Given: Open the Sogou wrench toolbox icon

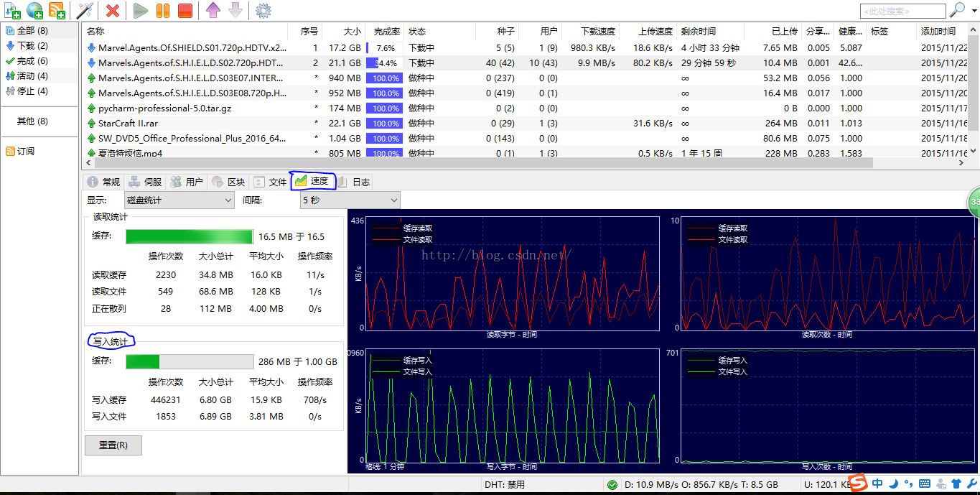Looking at the screenshot, I should coord(971,484).
